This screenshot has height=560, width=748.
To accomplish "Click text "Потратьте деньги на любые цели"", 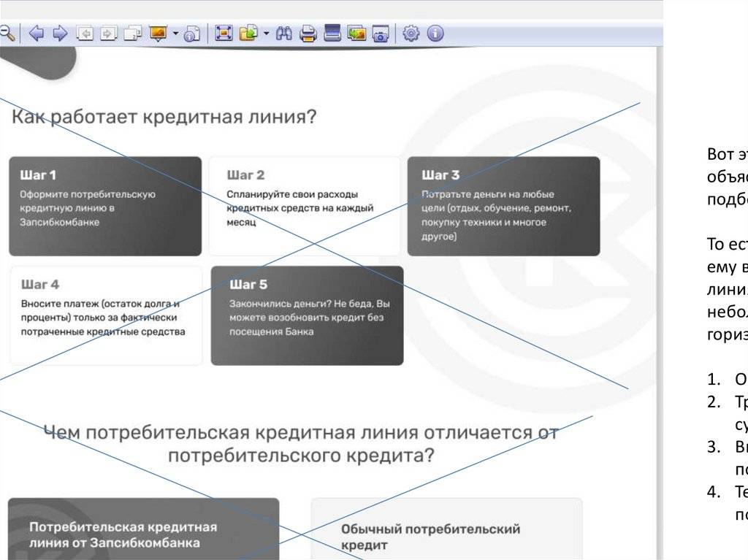I will 487,201.
